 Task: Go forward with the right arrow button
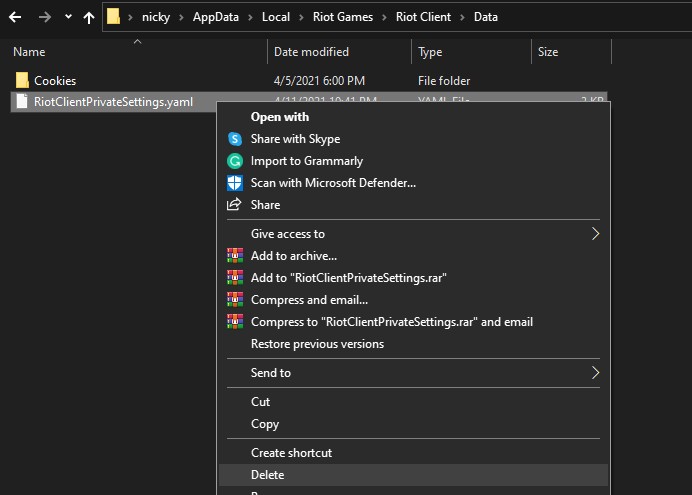tap(44, 17)
